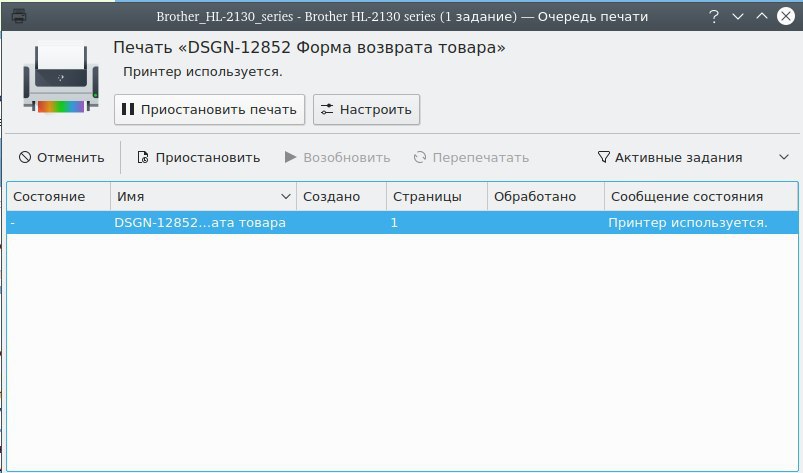The height and width of the screenshot is (473, 803).
Task: Click Перепечатать to reprint the job
Action: click(x=471, y=158)
